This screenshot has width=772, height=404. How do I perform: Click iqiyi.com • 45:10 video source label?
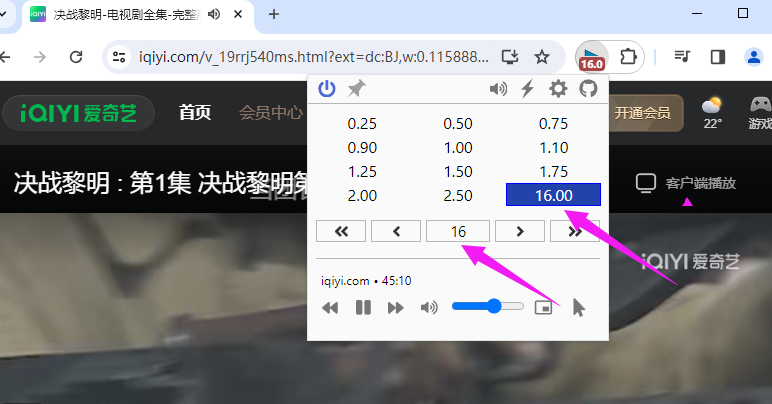[366, 281]
